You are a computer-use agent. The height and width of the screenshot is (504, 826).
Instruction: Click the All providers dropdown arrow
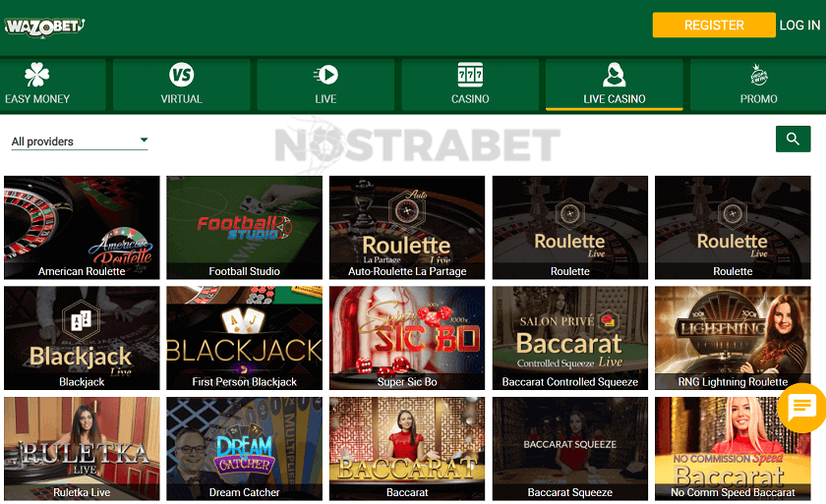144,140
